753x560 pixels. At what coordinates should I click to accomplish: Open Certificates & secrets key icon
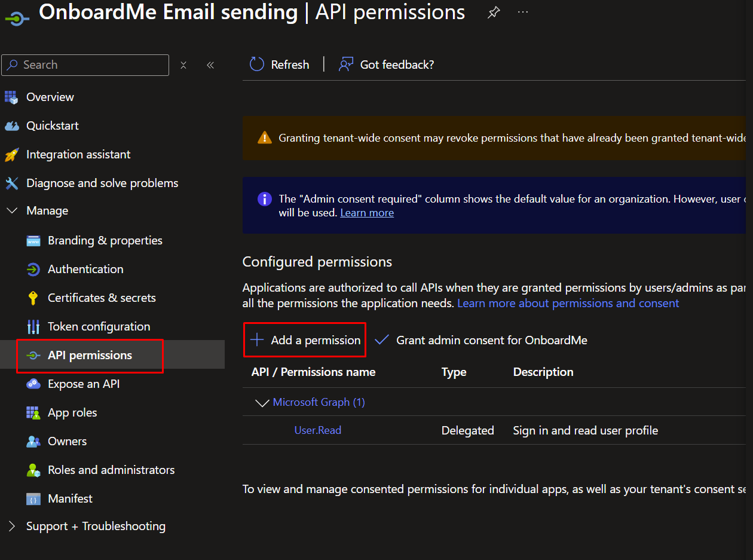pyautogui.click(x=33, y=298)
